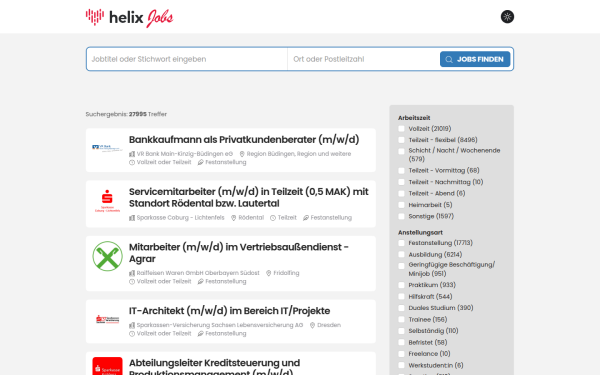Click the Jobs Finden search button
The height and width of the screenshot is (375, 600).
pos(475,59)
